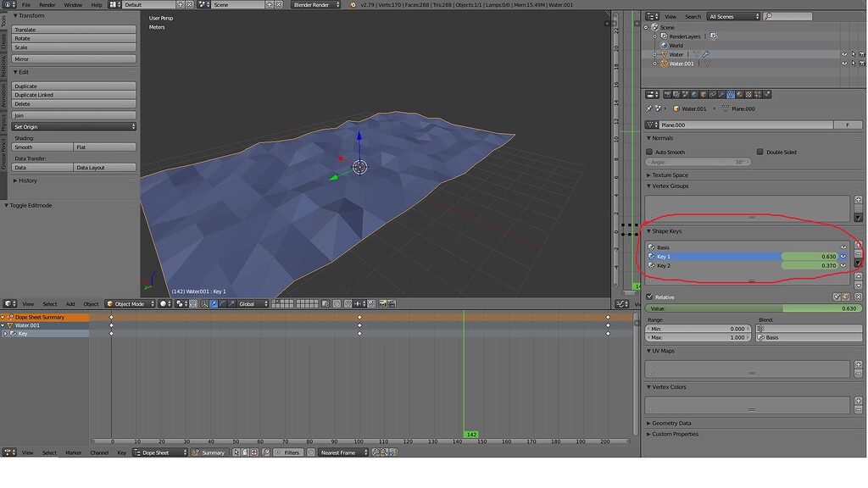Open the Modifiers (wrench) properties tab
The width and height of the screenshot is (868, 488).
tap(721, 94)
